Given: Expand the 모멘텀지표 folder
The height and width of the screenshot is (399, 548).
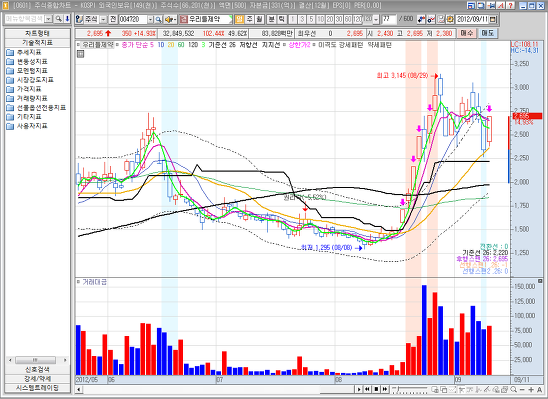Looking at the screenshot, I should 27,71.
